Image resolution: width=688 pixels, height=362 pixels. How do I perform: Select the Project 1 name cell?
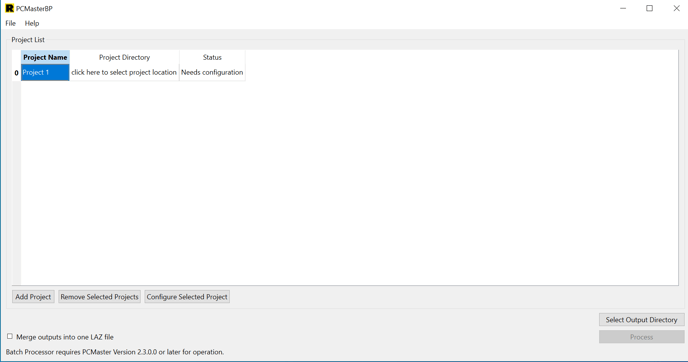tap(45, 72)
